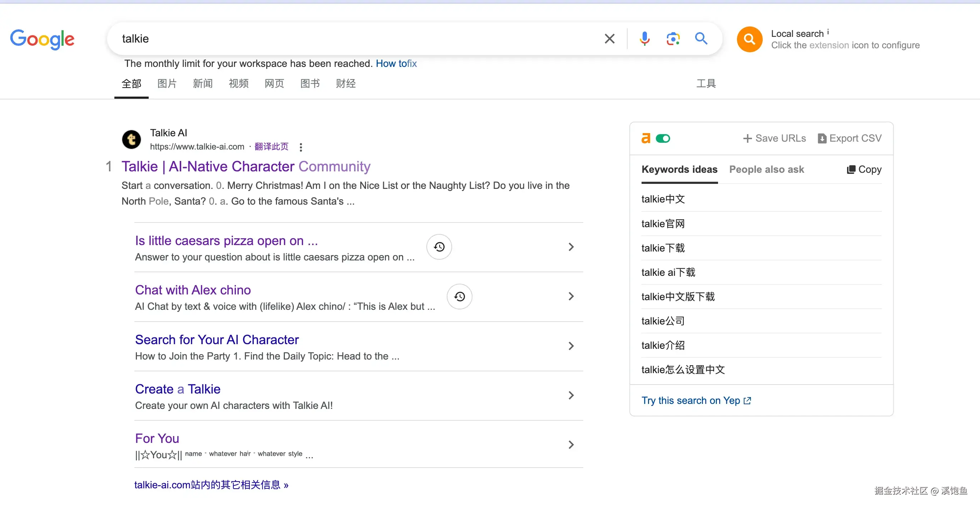980x508 pixels.
Task: Toggle the green Ahrefs extension switch
Action: (663, 138)
